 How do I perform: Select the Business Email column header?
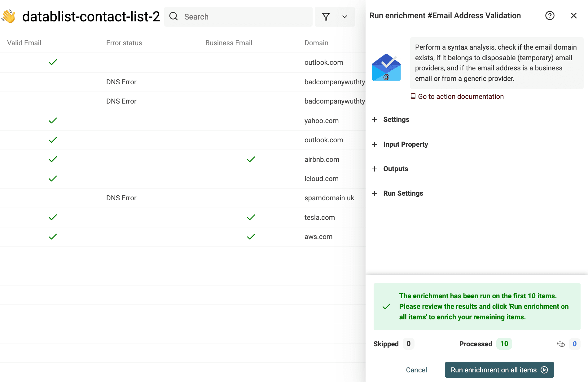click(x=229, y=43)
